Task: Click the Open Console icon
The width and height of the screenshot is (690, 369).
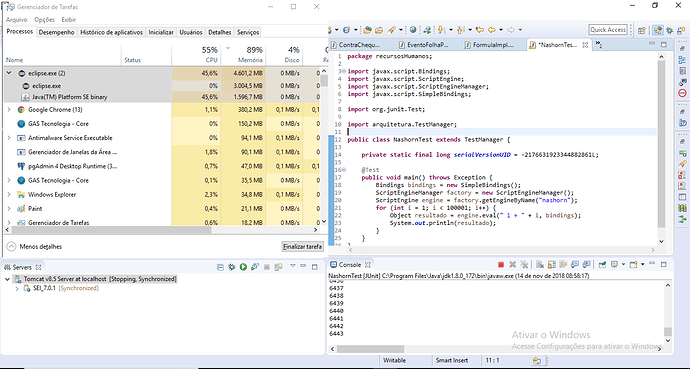Action: coord(633,265)
